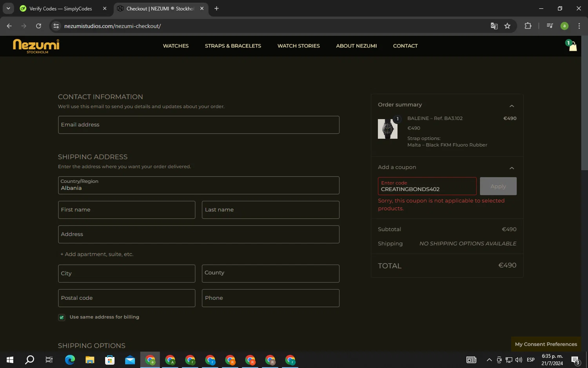
Task: Open My Consent Preferences button
Action: tap(546, 344)
